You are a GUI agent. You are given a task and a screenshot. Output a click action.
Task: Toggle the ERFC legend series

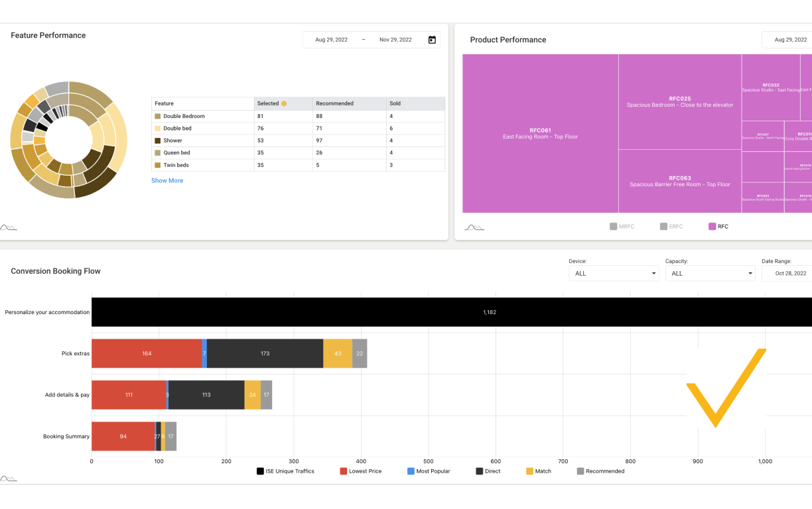[671, 227]
